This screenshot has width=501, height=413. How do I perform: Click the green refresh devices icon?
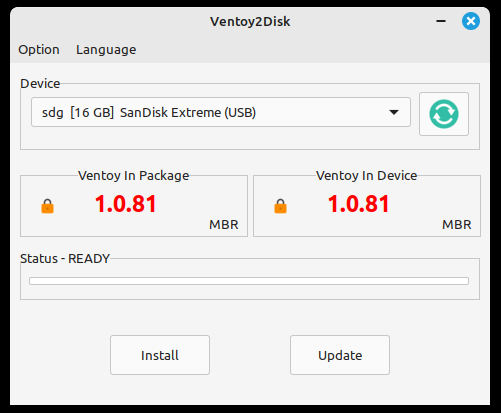(444, 114)
